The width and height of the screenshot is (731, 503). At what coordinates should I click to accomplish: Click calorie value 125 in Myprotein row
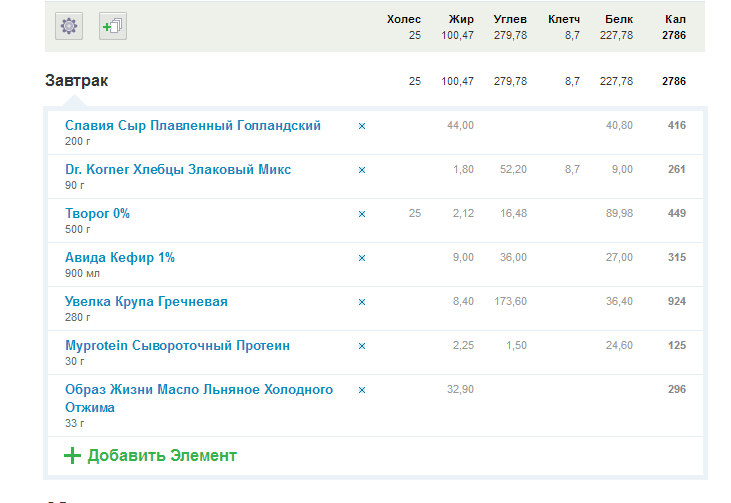point(677,345)
